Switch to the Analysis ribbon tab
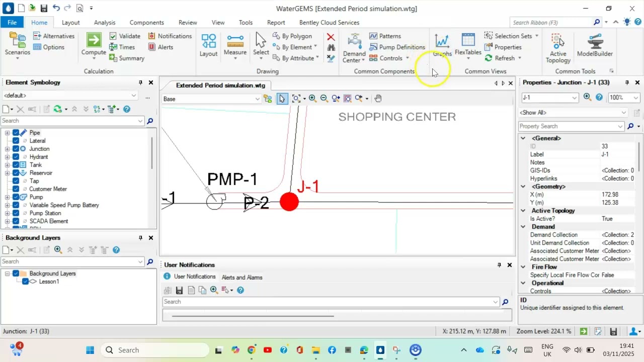The height and width of the screenshot is (362, 644). pos(105,23)
